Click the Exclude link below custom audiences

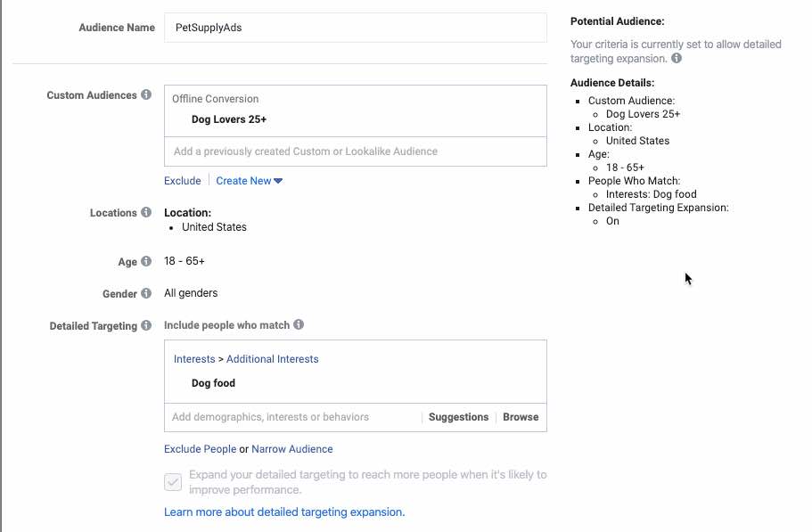(182, 181)
